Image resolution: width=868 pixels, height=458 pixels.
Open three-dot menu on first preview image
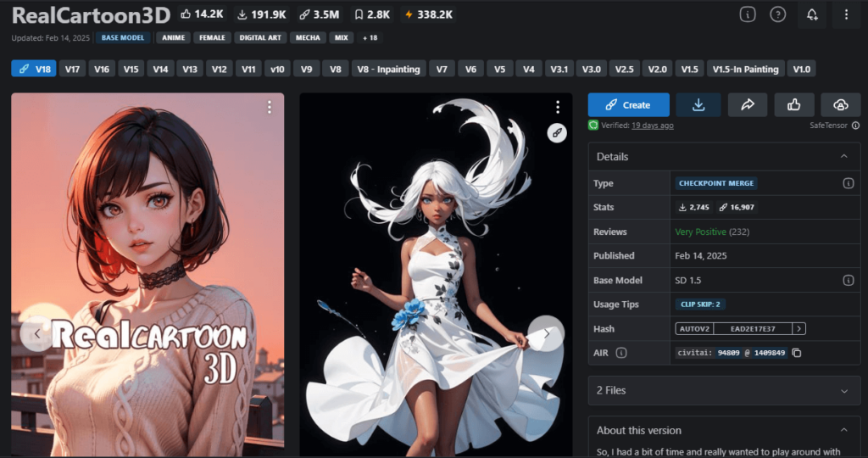click(x=270, y=107)
